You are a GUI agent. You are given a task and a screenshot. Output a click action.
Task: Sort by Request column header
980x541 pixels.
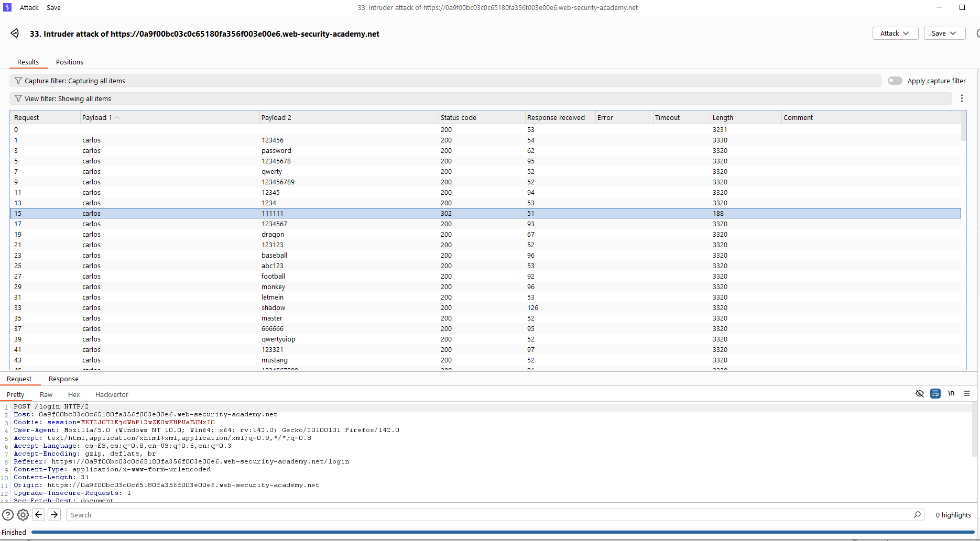tap(46, 117)
